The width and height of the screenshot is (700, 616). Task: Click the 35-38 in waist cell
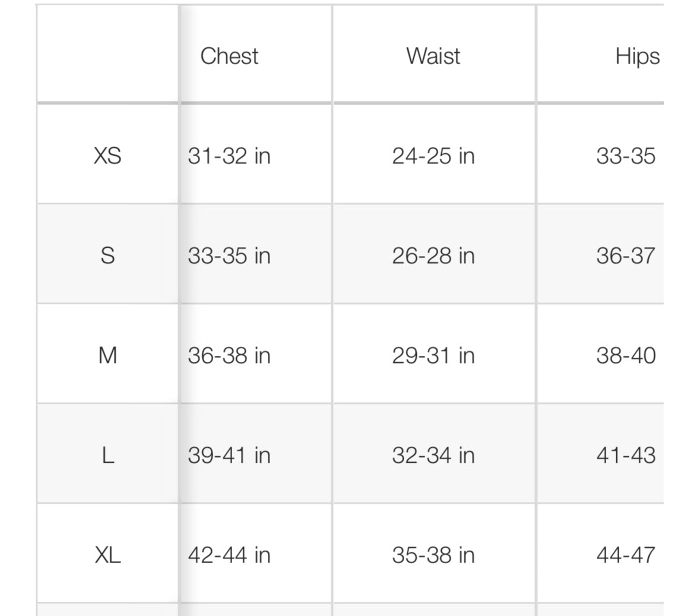[433, 555]
